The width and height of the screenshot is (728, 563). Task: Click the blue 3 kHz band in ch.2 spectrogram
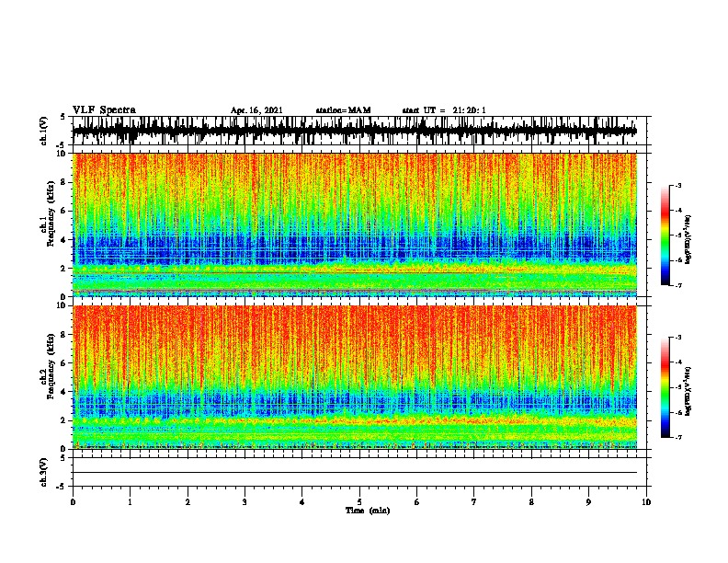tap(355, 403)
